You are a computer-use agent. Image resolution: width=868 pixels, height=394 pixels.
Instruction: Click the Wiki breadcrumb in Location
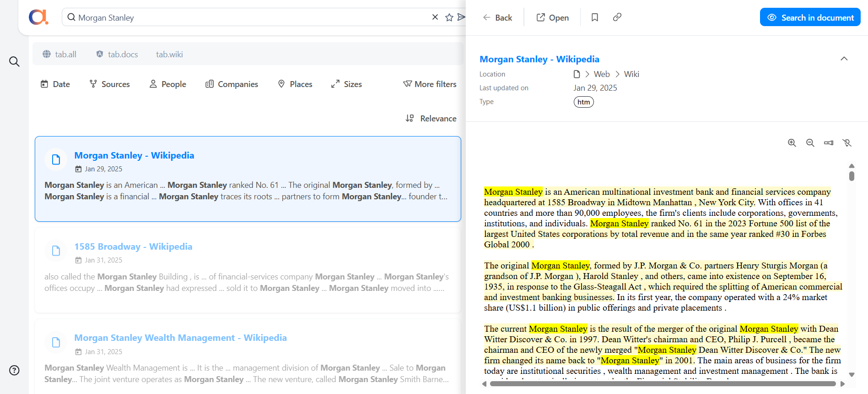coord(631,74)
